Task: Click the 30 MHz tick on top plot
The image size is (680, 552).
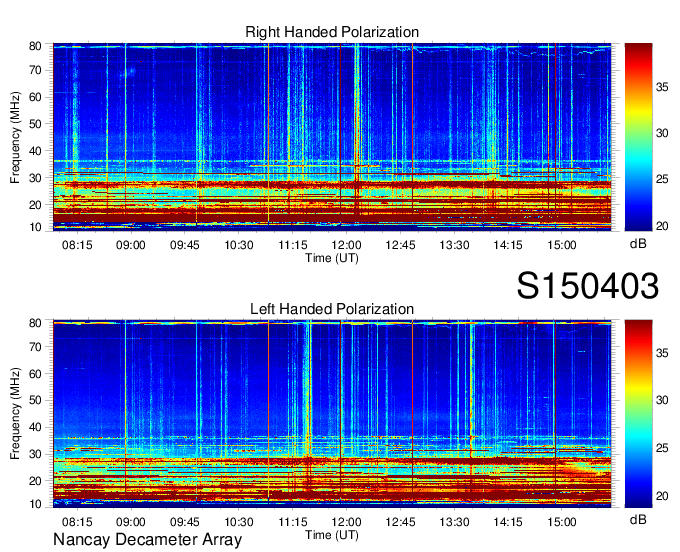Action: [35, 178]
